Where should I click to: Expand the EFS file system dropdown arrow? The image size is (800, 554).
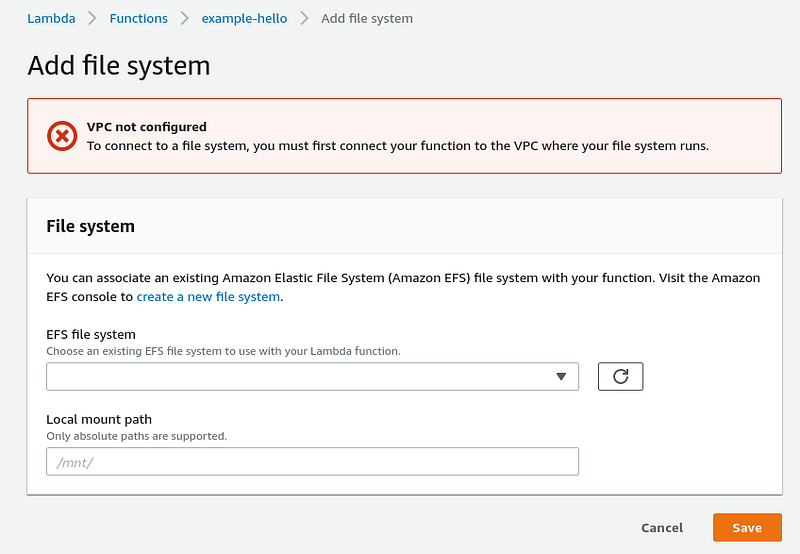(x=561, y=376)
